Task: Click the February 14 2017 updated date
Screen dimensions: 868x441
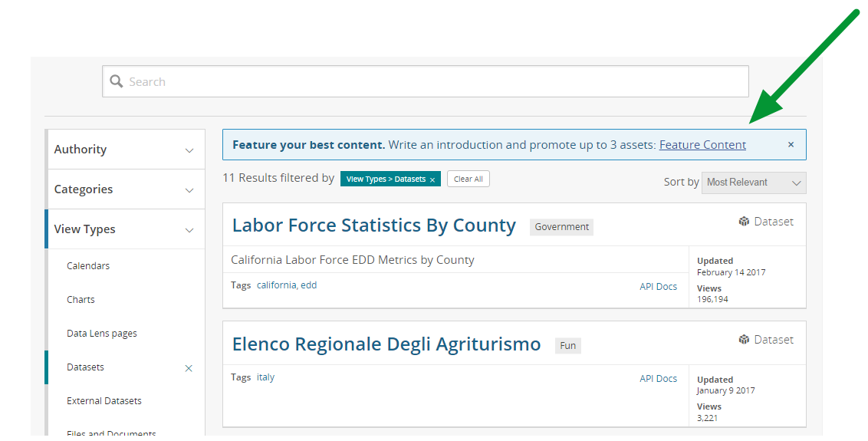Action: pyautogui.click(x=732, y=272)
